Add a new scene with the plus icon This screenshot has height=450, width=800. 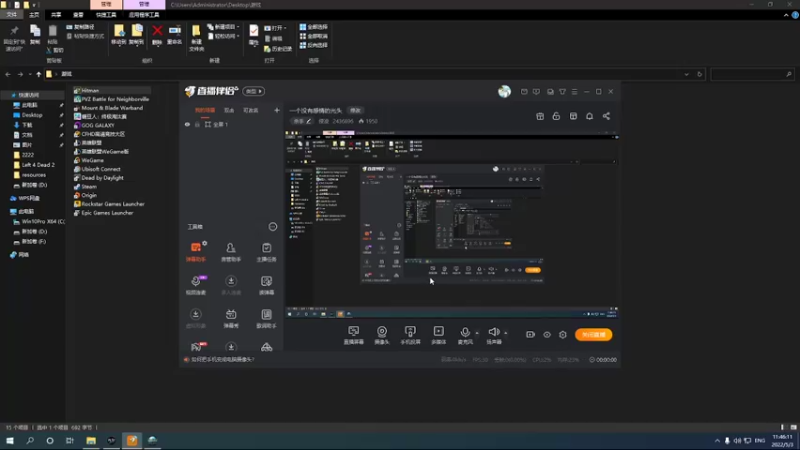click(277, 110)
